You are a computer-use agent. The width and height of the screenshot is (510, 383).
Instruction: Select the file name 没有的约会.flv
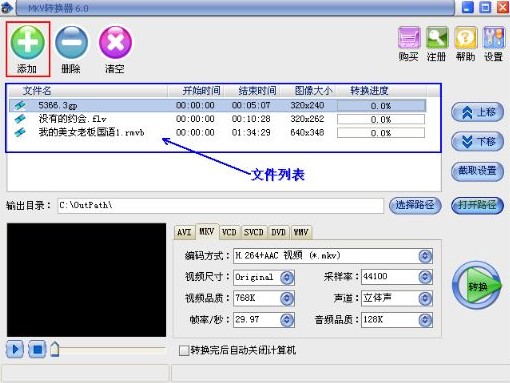(72, 119)
